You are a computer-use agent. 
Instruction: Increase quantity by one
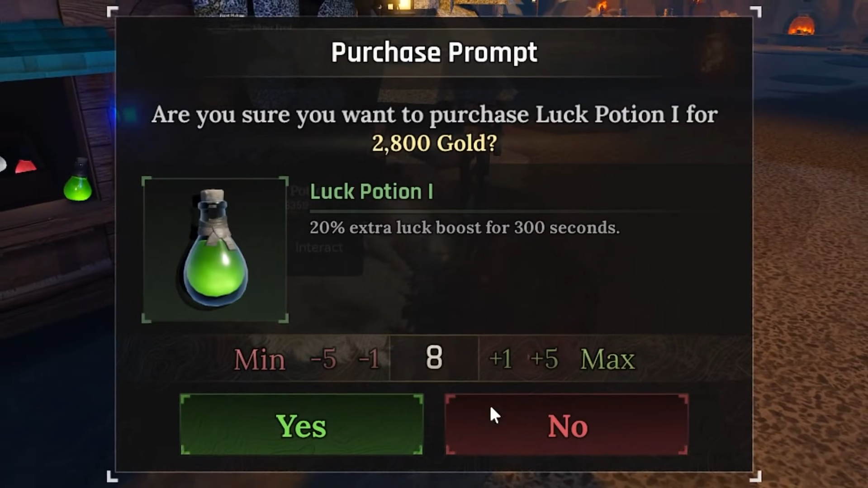pyautogui.click(x=500, y=360)
